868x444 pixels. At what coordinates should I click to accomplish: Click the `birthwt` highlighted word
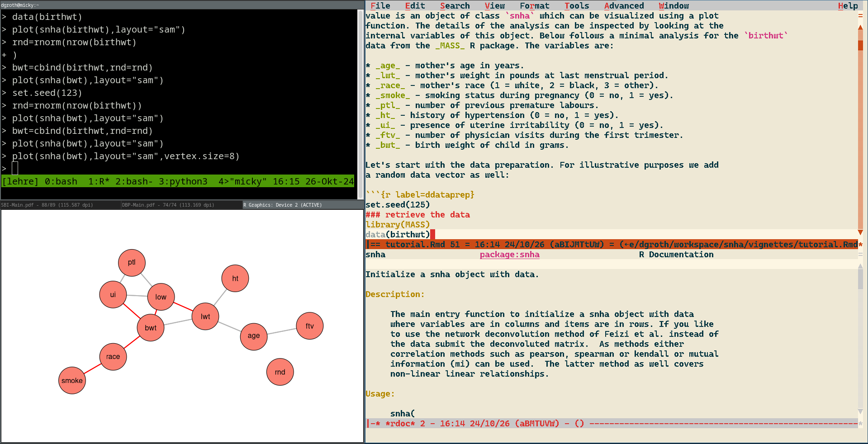coord(766,36)
